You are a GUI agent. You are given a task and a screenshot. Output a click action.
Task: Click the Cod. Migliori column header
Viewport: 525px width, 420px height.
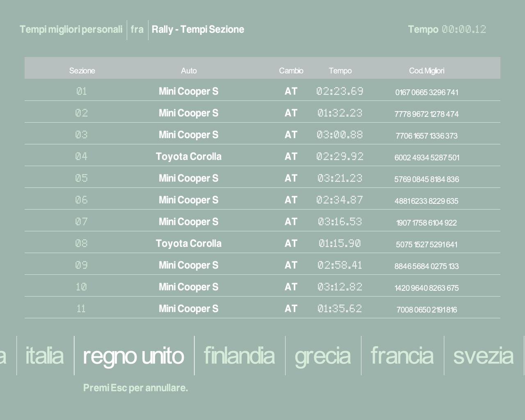pyautogui.click(x=427, y=71)
